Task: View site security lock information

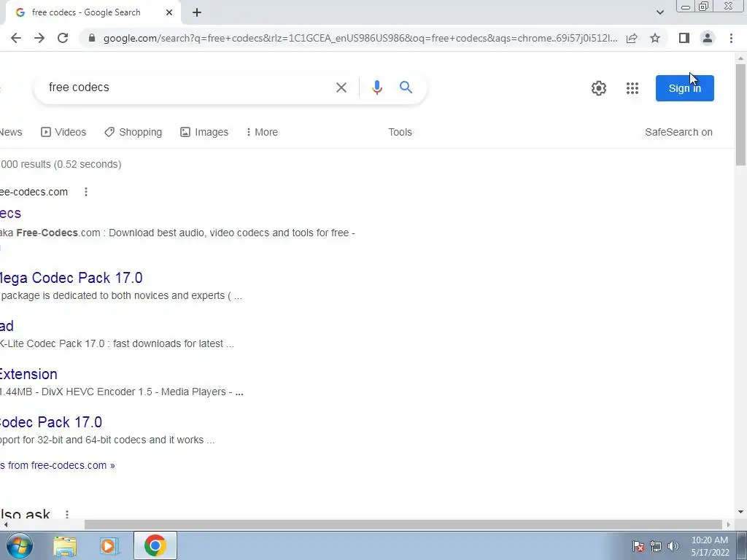Action: click(92, 38)
